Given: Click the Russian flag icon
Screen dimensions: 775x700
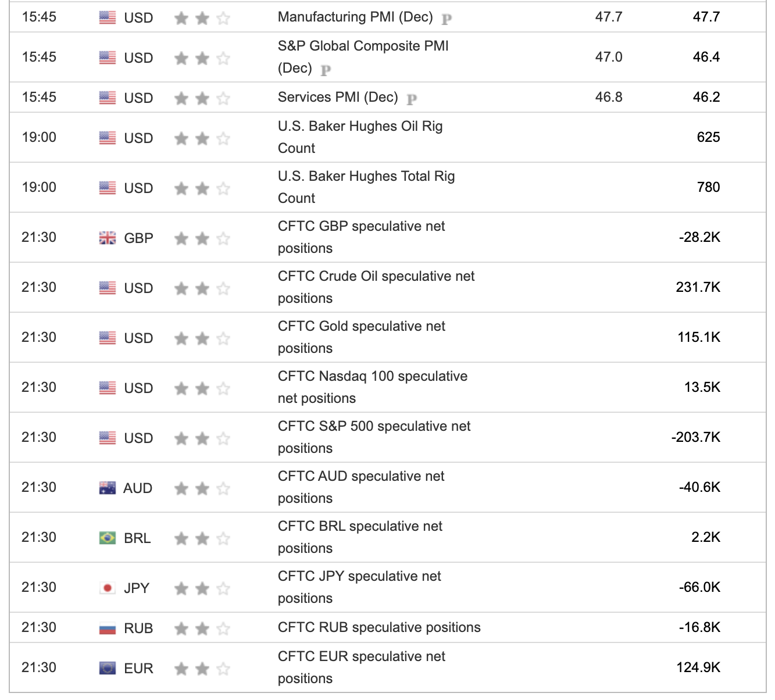Looking at the screenshot, I should pyautogui.click(x=108, y=628).
